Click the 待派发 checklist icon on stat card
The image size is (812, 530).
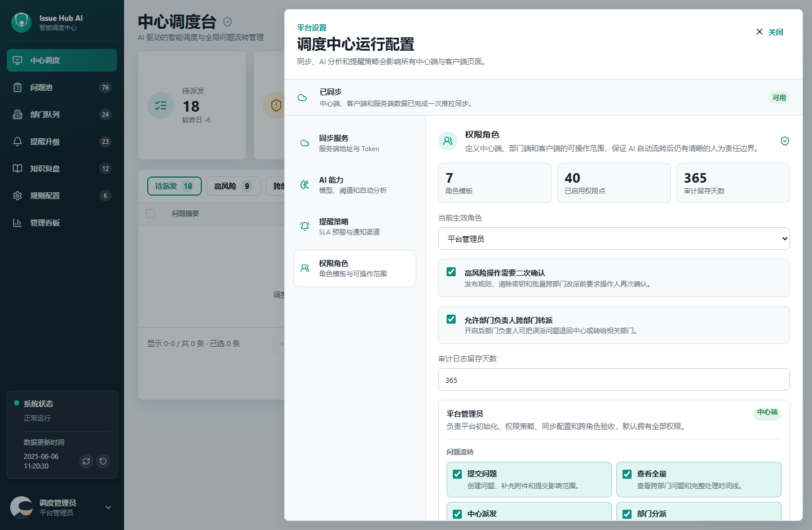click(161, 105)
